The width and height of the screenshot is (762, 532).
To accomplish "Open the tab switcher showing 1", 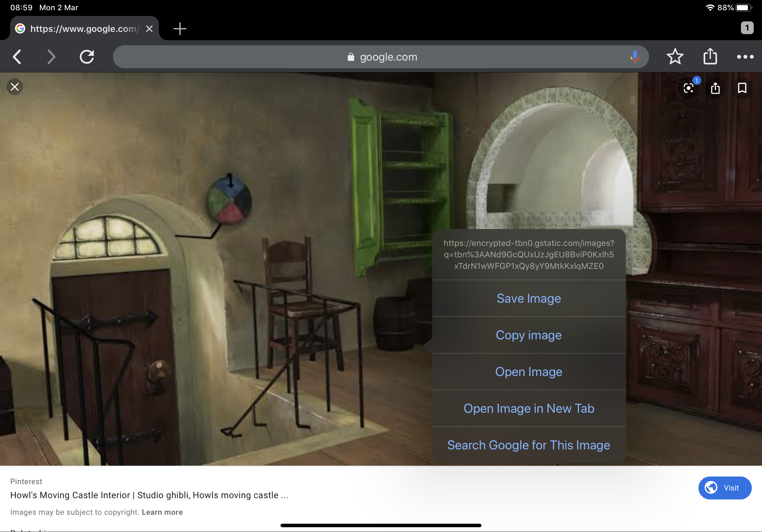I will click(x=747, y=28).
